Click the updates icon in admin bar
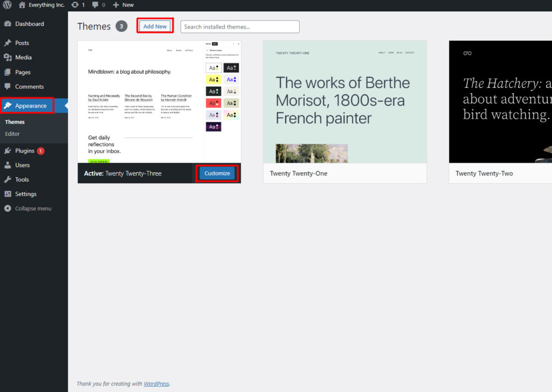552x392 pixels. point(75,5)
